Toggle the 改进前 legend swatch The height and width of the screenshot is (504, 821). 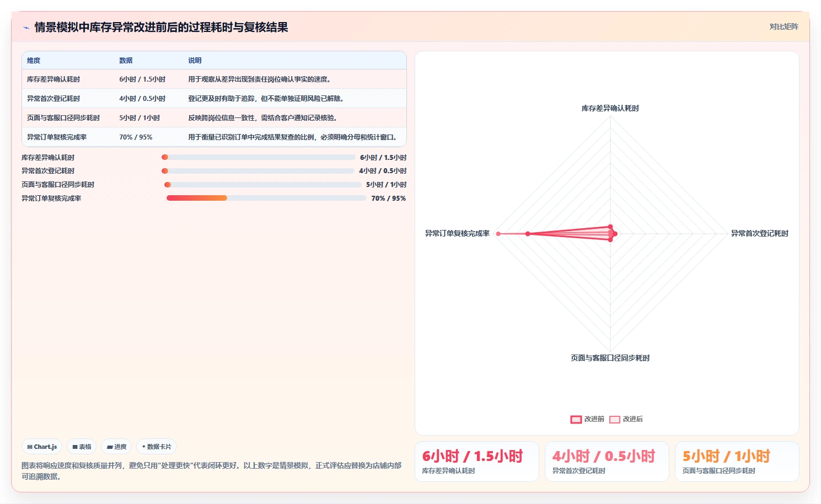click(x=576, y=419)
